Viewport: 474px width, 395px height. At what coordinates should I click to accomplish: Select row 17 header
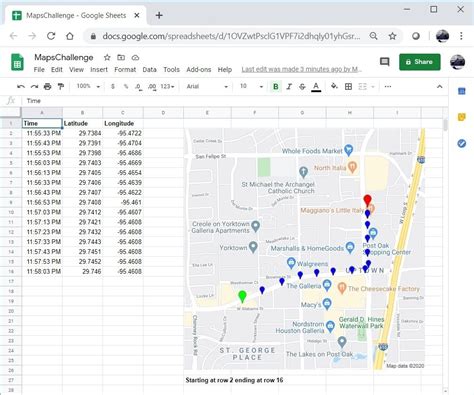(x=11, y=281)
